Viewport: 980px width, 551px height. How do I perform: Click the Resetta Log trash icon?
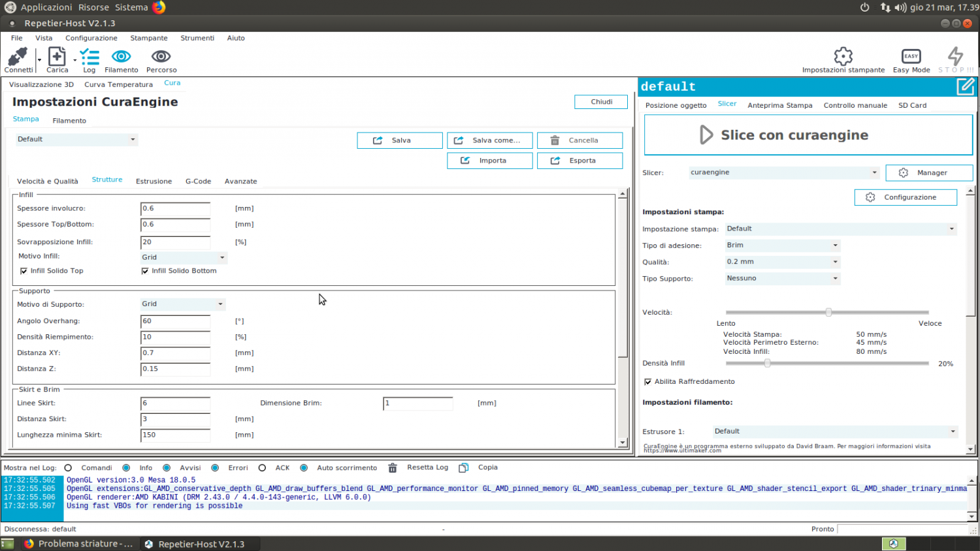(x=393, y=468)
